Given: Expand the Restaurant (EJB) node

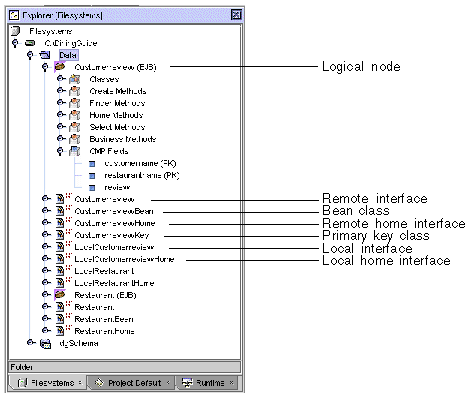Looking at the screenshot, I should [x=46, y=295].
